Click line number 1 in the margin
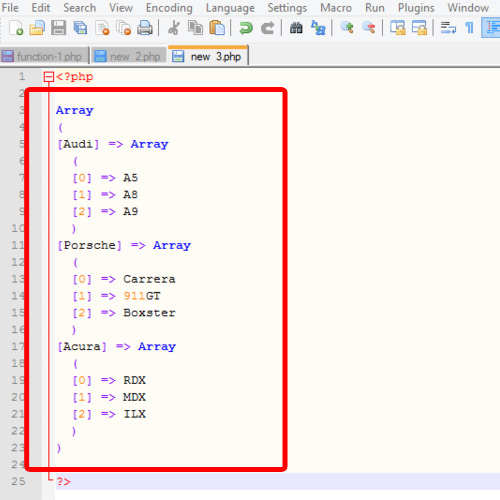The height and width of the screenshot is (500, 500). [x=22, y=77]
